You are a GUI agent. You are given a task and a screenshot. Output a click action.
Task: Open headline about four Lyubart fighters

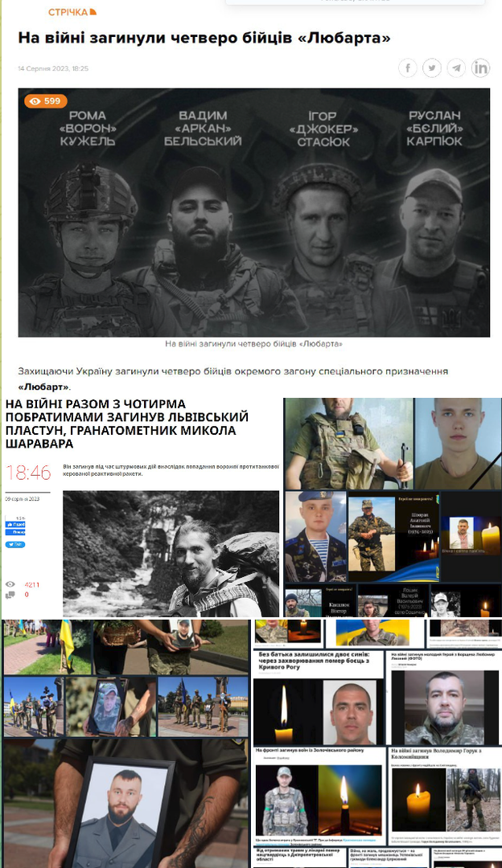[x=204, y=38]
